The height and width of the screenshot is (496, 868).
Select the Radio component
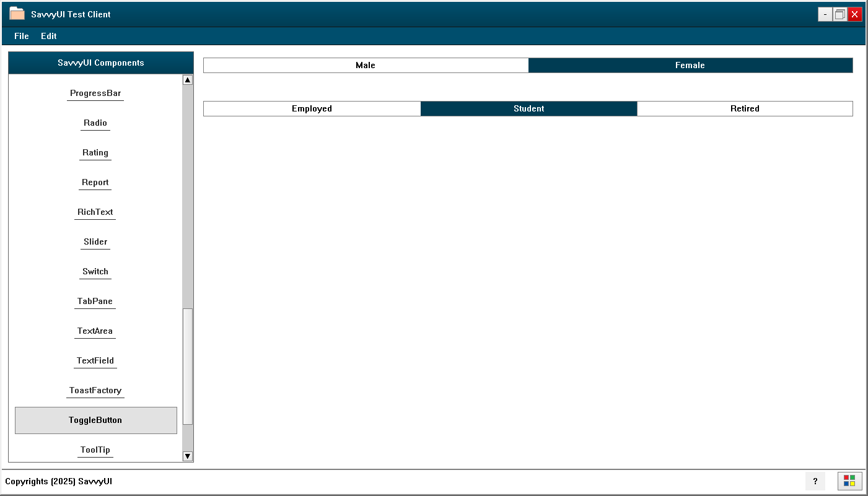click(95, 123)
